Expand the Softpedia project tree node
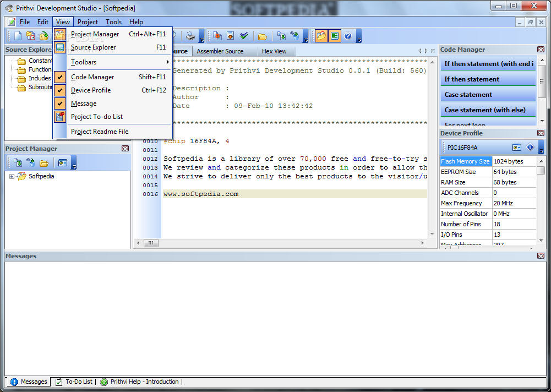 pos(12,177)
